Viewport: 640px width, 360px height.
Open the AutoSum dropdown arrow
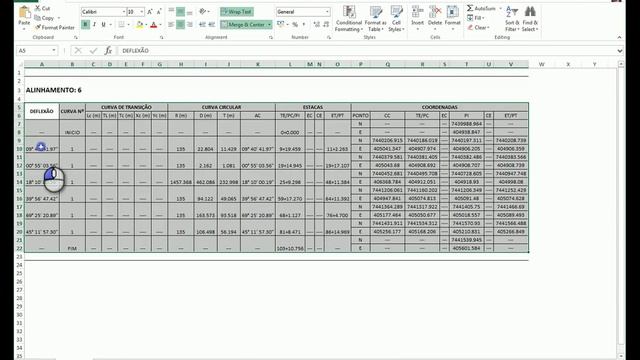[500, 8]
